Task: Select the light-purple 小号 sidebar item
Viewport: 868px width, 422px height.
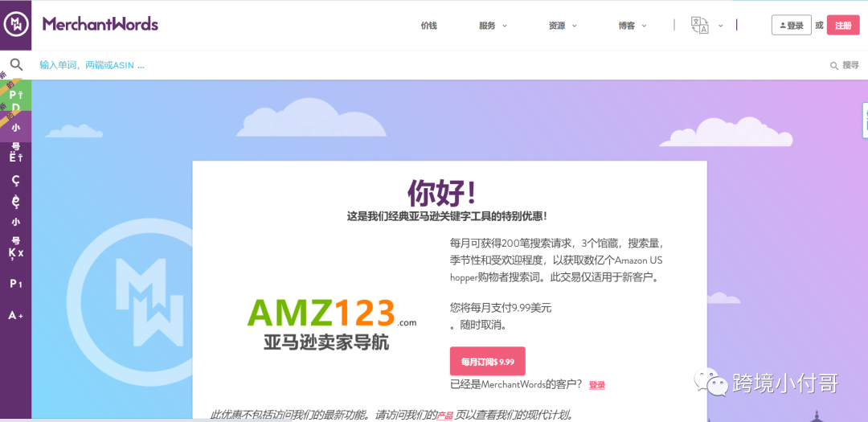Action: [x=15, y=127]
